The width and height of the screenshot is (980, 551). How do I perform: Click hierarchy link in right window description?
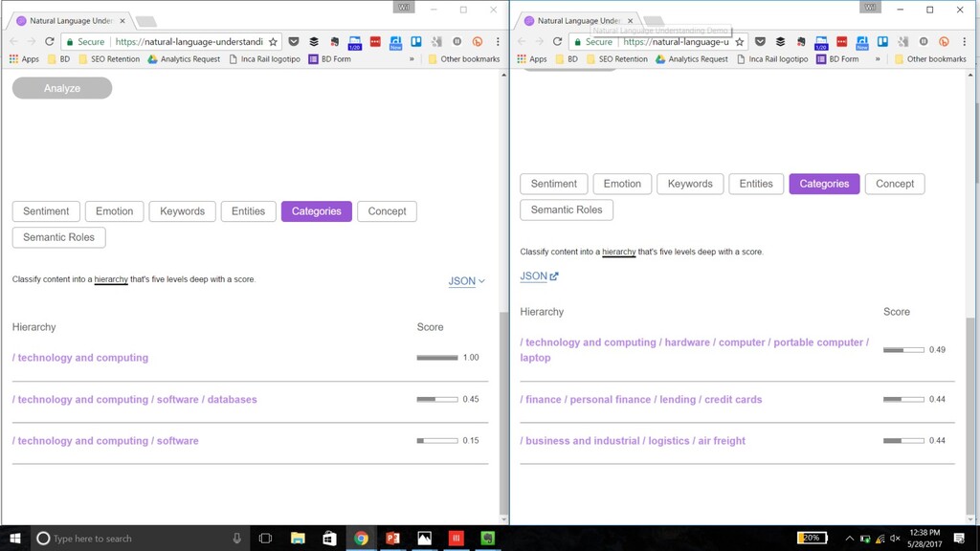[x=619, y=252]
